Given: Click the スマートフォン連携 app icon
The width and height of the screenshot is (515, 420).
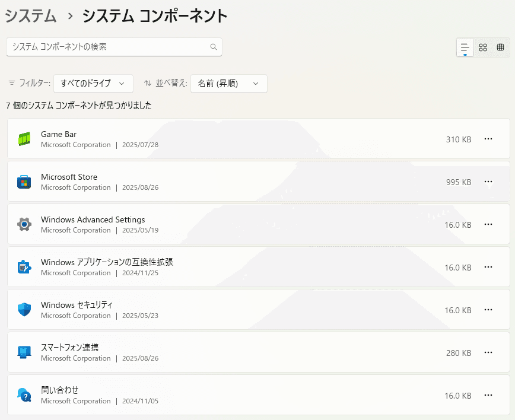Looking at the screenshot, I should click(24, 352).
